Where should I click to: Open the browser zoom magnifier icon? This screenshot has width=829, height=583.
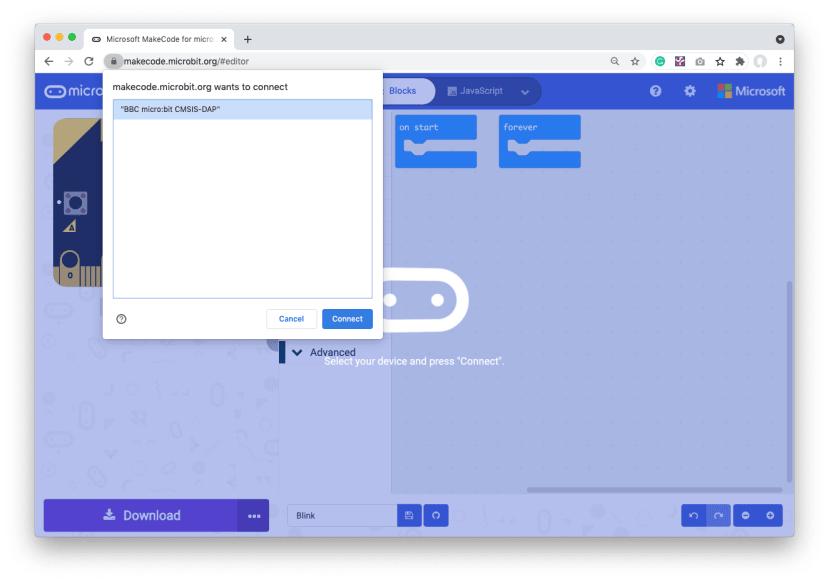tap(615, 61)
